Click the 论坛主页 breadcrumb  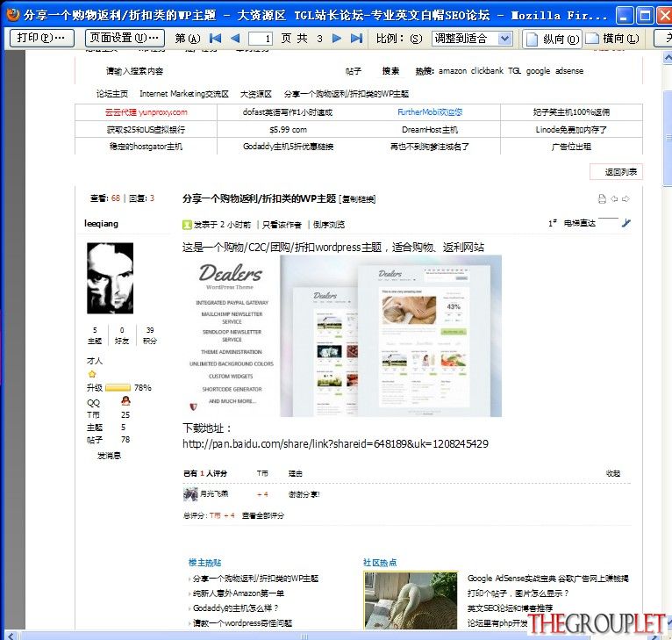click(112, 94)
